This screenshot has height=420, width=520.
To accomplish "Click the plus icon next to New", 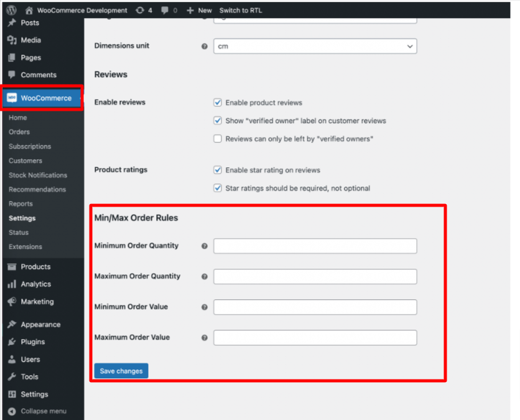I will coord(190,11).
